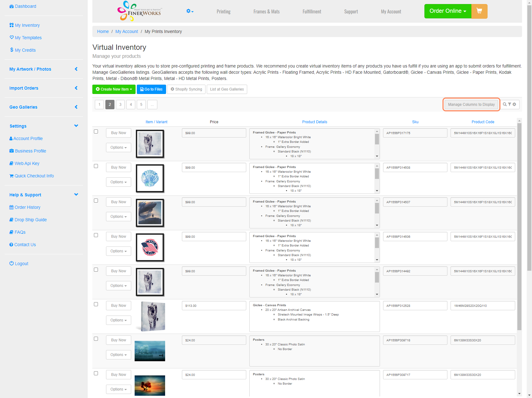Screen dimensions: 532x398
Task: Select checkbox for AP1556P314506 flag print
Action: [96, 235]
